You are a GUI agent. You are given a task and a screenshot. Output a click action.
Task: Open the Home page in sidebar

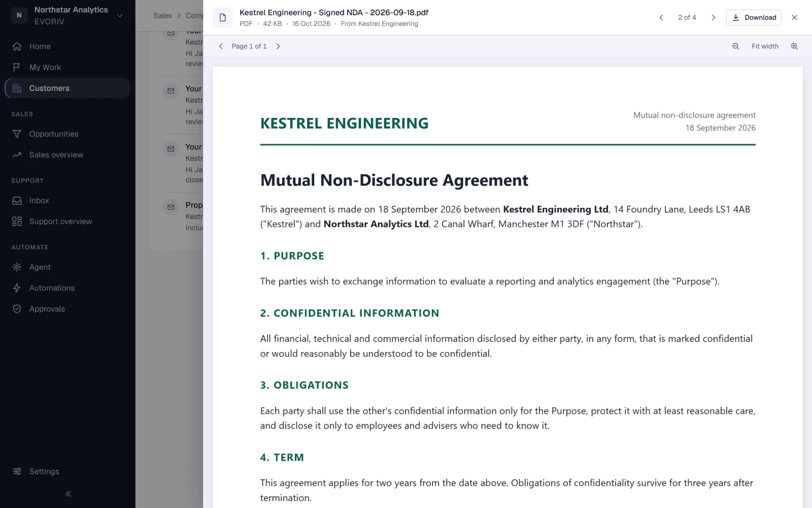[67, 46]
